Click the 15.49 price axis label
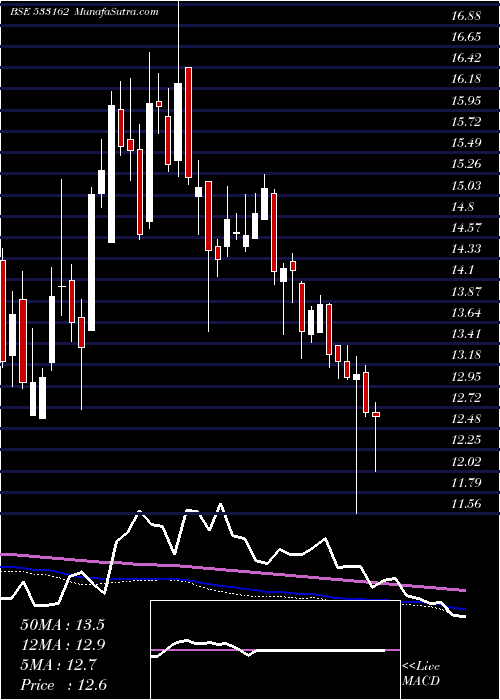 [466, 143]
